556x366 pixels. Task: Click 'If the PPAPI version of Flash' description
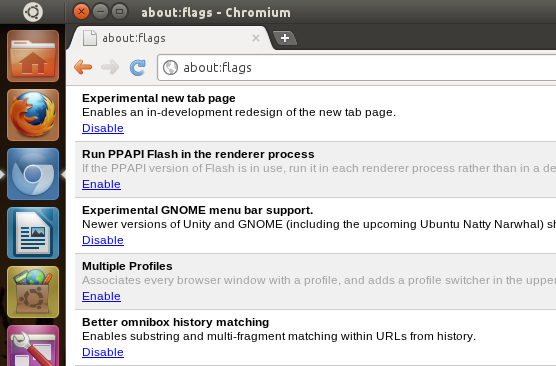pos(319,168)
